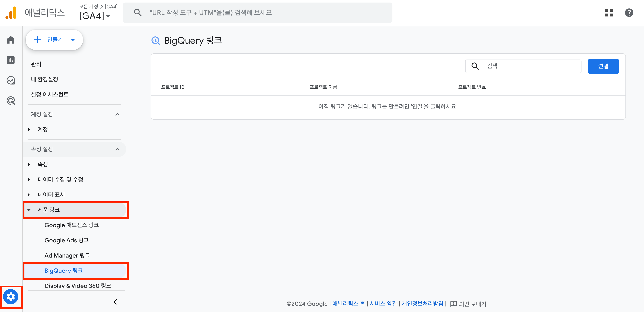Select Google 애드센스 링크

(x=71, y=225)
